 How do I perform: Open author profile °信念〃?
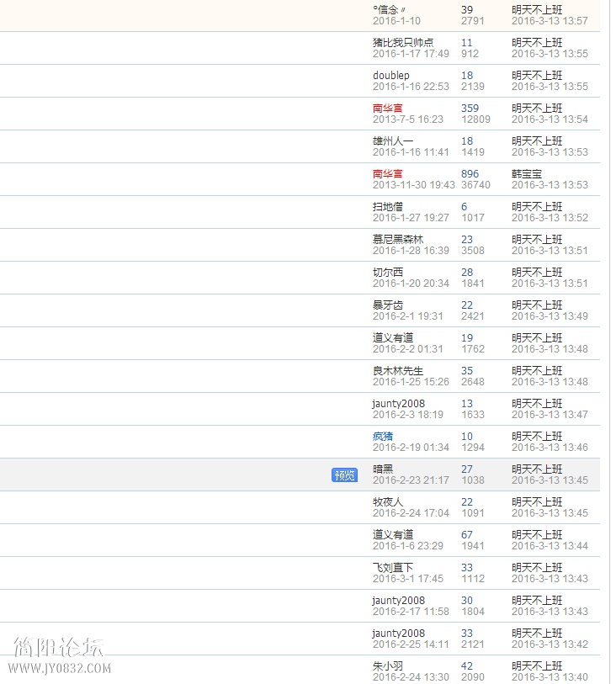(389, 9)
